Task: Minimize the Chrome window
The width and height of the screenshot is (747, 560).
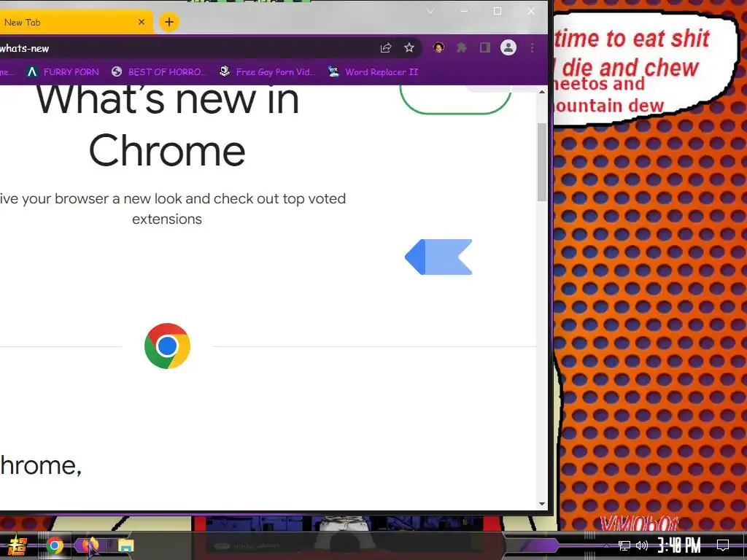Action: pyautogui.click(x=464, y=12)
